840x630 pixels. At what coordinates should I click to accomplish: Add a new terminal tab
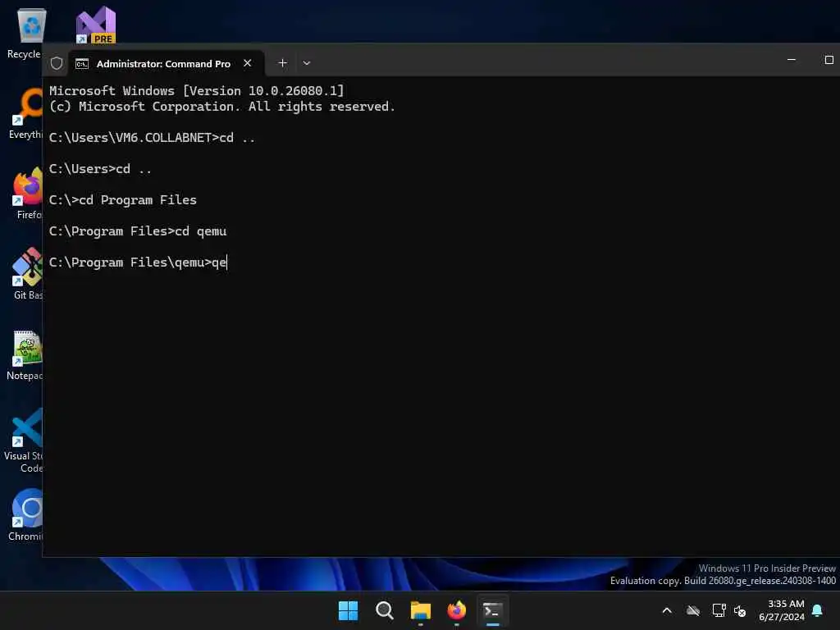tap(282, 62)
